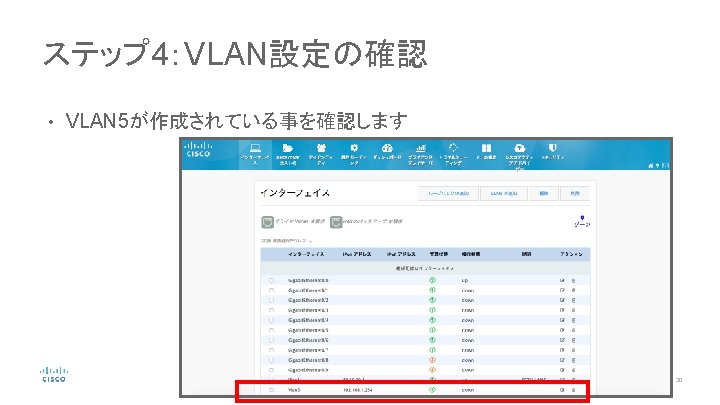This screenshot has width=720, height=405.
Task: Open the DHCP/DNS folder icon in navigation
Action: coord(288,148)
